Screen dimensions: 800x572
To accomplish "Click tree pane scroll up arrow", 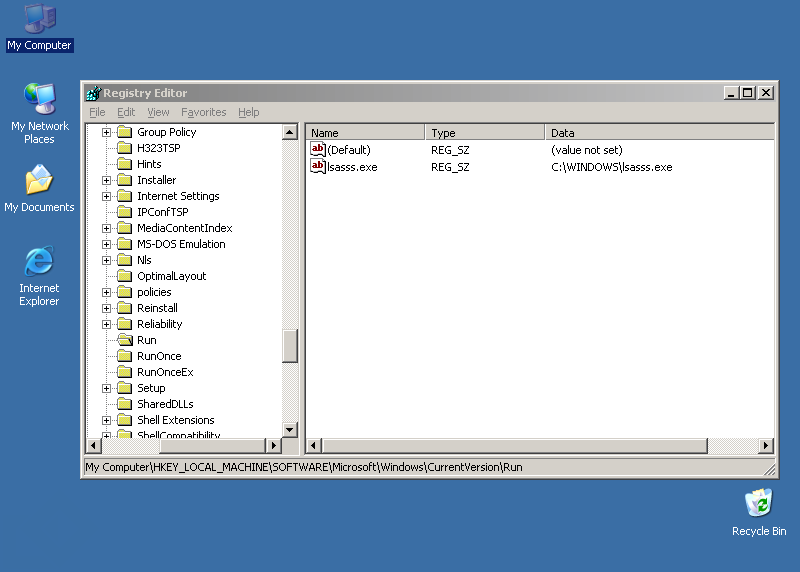I will click(290, 132).
